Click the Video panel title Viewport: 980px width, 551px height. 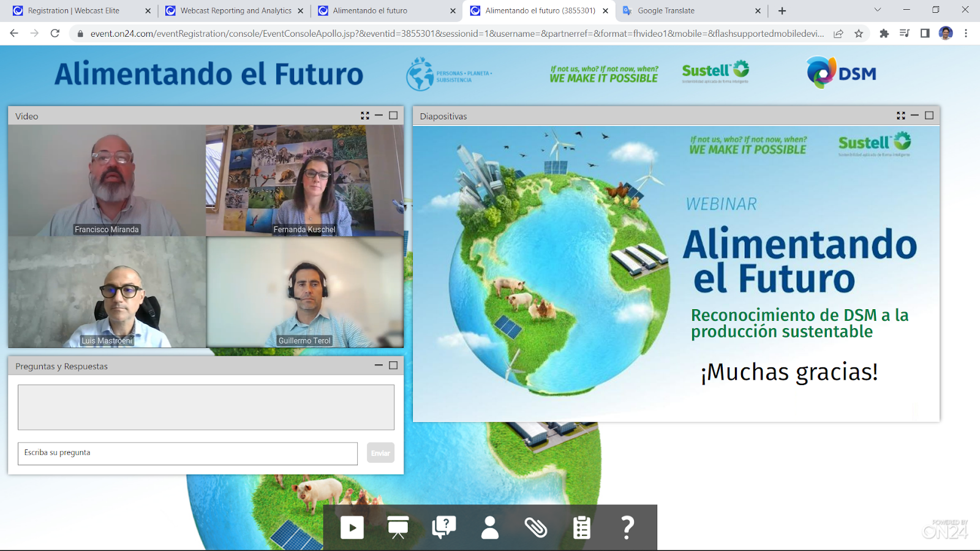tap(27, 116)
